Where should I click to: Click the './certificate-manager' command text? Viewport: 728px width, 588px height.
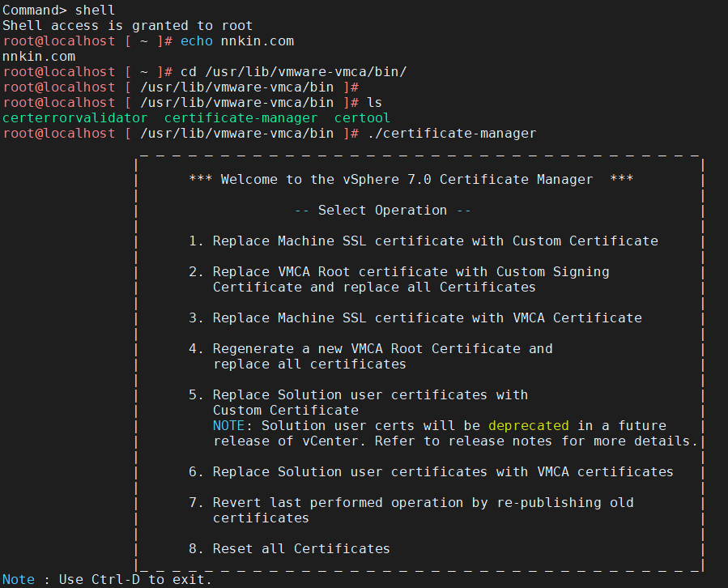click(451, 134)
